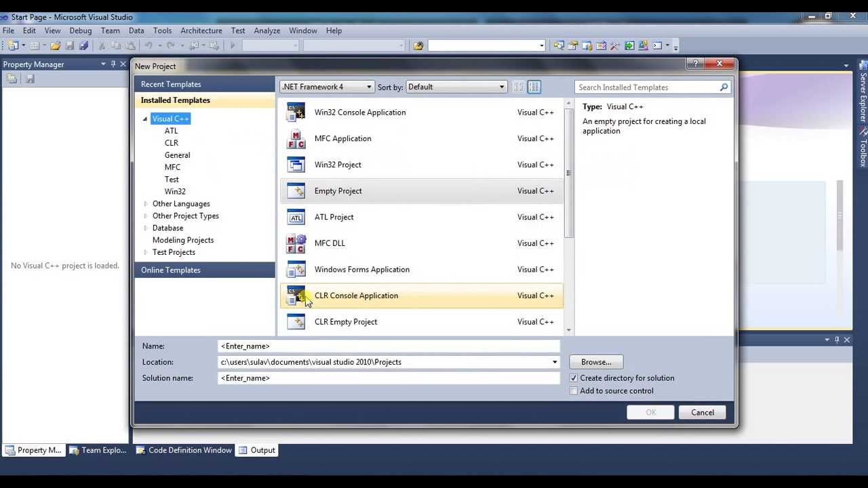
Task: Open the Analyze menu
Action: pyautogui.click(x=267, y=30)
